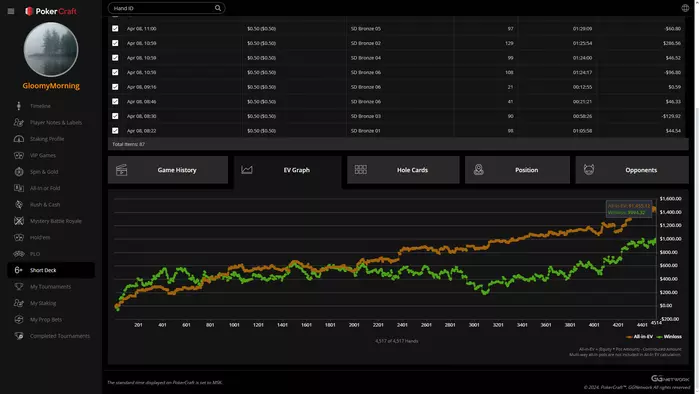Click the $286.56 result cell
Viewport: 700px width, 394px height.
click(672, 43)
